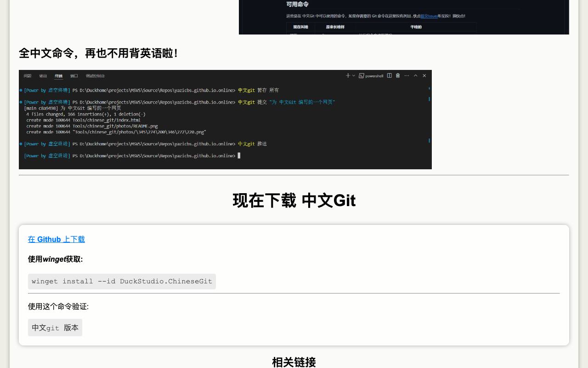This screenshot has width=588, height=368.
Task: Click the heading "全中文命令，再也不用背英语啦！"
Action: (x=99, y=53)
